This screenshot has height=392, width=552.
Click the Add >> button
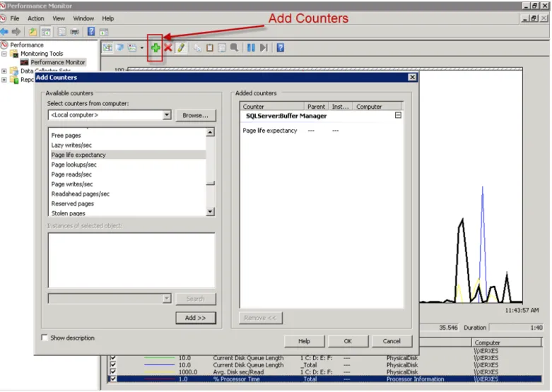[195, 318]
